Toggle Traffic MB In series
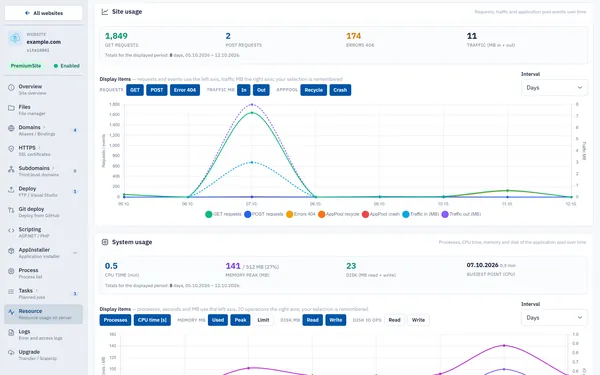This screenshot has width=600, height=375. pyautogui.click(x=244, y=90)
